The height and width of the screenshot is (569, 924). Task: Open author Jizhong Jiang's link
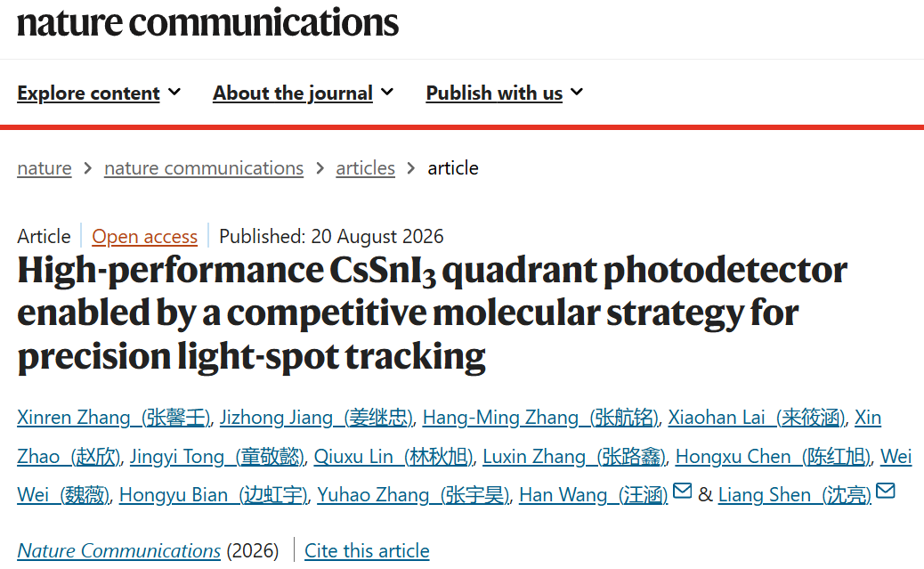[316, 418]
